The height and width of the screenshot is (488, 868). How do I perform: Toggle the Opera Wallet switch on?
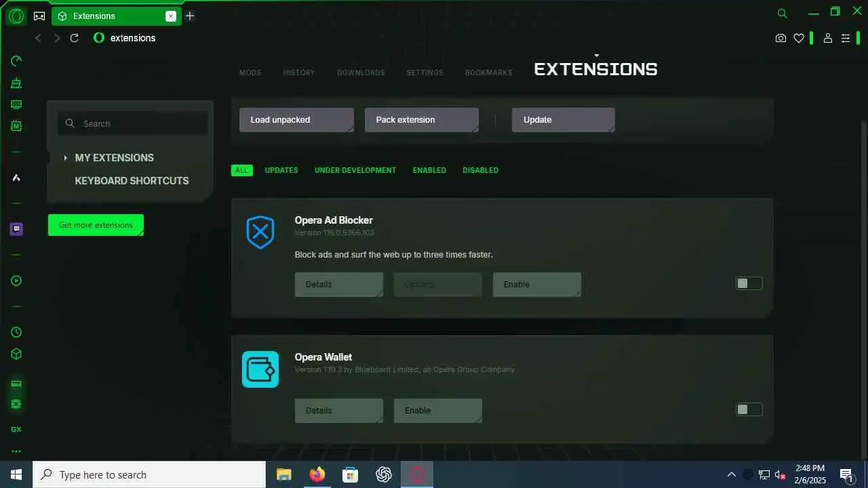[x=749, y=409]
